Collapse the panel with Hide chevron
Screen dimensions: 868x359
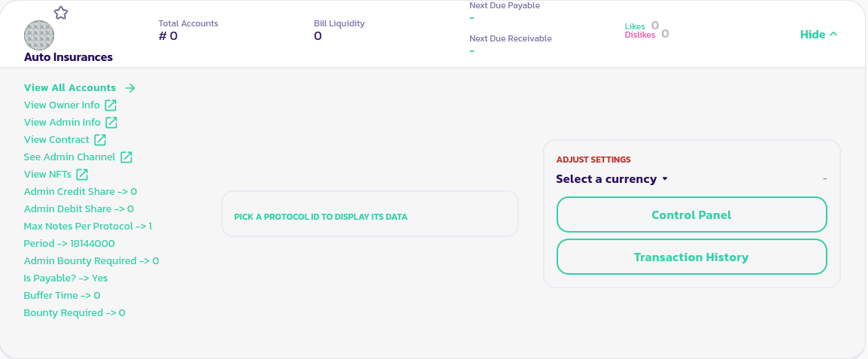click(818, 35)
